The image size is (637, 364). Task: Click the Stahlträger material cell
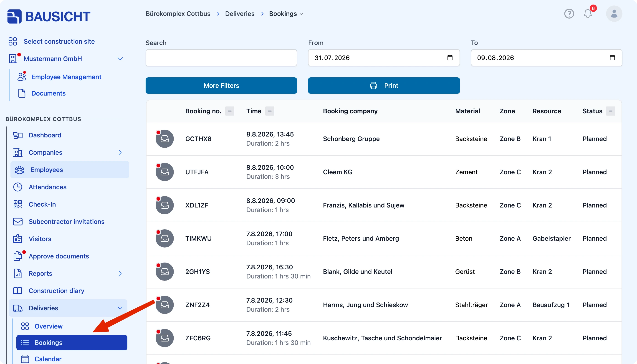point(471,305)
